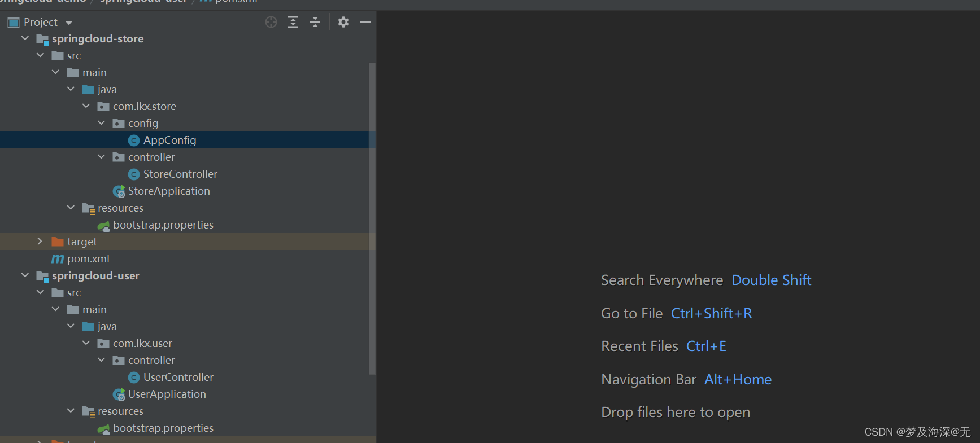Viewport: 980px width, 443px height.
Task: Click the blue java source folder icon in springcloud-store
Action: (88, 89)
